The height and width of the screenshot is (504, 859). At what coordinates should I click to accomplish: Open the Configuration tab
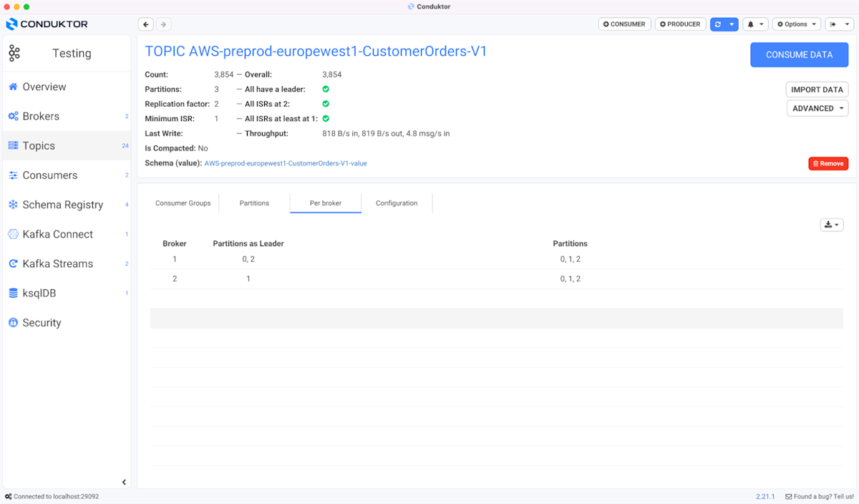point(397,203)
